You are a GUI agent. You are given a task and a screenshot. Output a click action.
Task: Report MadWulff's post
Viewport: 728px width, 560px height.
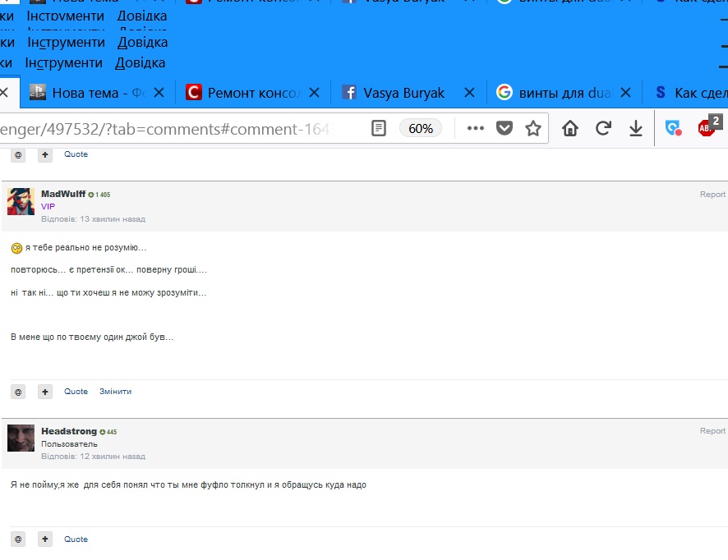point(712,195)
